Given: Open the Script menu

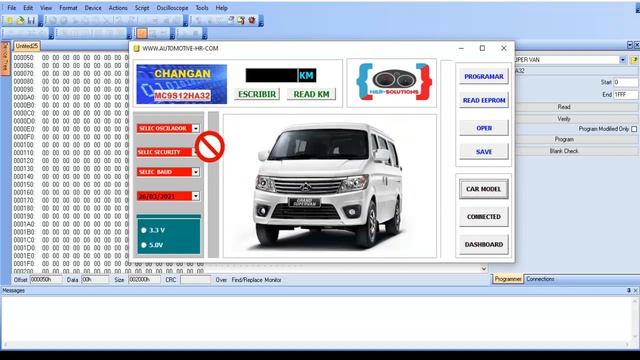Looking at the screenshot, I should click(x=142, y=8).
